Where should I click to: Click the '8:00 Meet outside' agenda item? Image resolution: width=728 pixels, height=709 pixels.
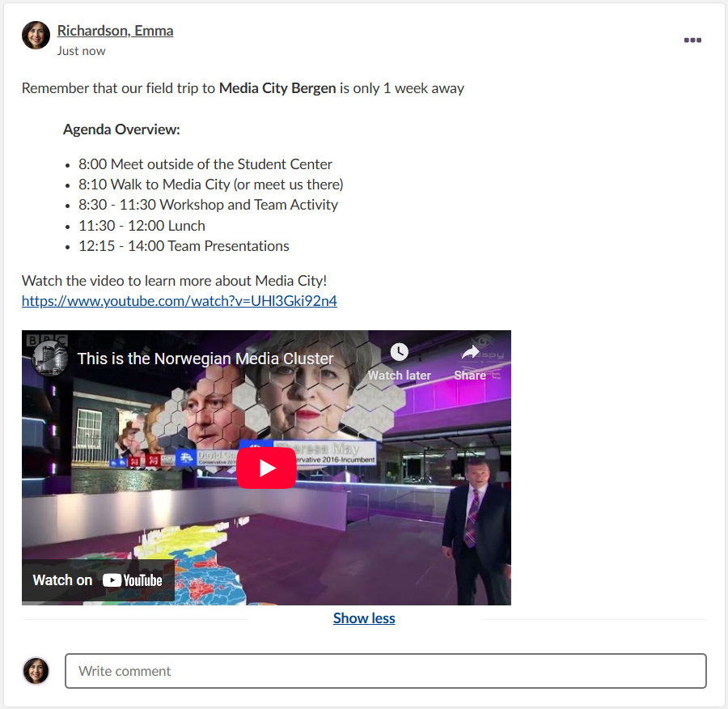(x=205, y=164)
